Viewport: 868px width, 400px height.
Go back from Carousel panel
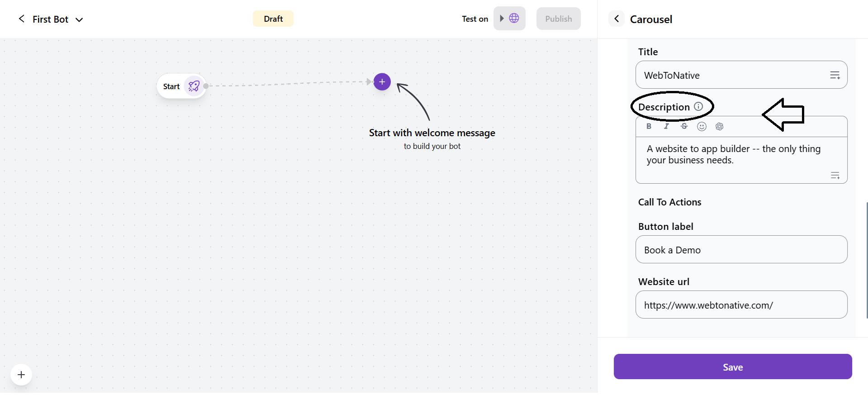click(x=616, y=19)
